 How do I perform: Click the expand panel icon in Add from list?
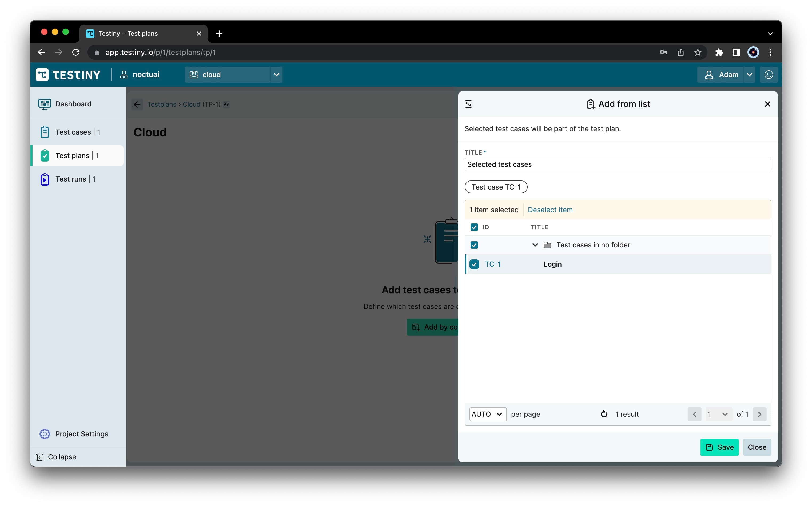click(x=468, y=104)
